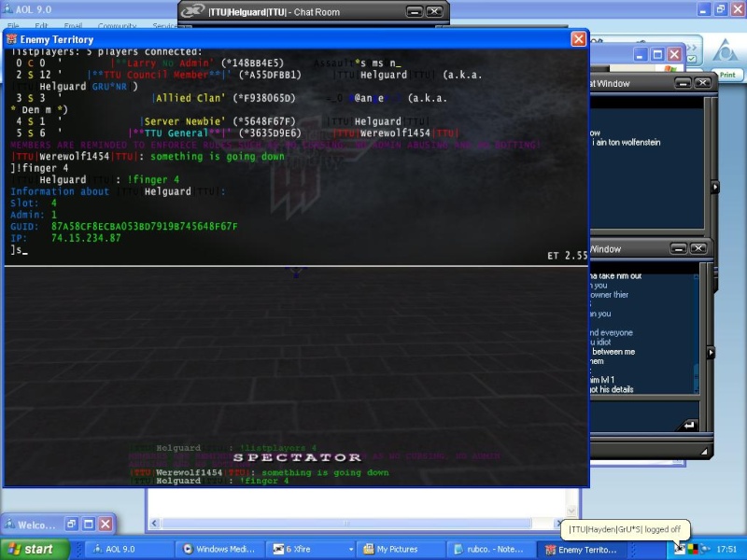Click the lower chat scroll-up arrow
The image size is (747, 560).
click(x=696, y=276)
